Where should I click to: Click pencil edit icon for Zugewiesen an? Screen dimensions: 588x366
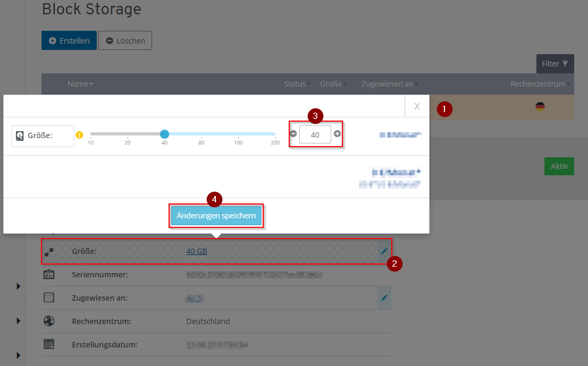tap(384, 297)
